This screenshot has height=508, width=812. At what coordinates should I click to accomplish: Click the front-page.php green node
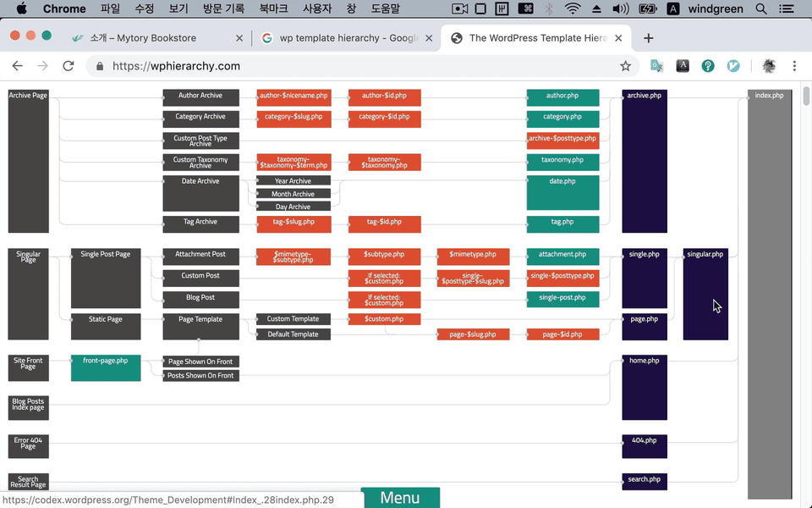pos(106,368)
